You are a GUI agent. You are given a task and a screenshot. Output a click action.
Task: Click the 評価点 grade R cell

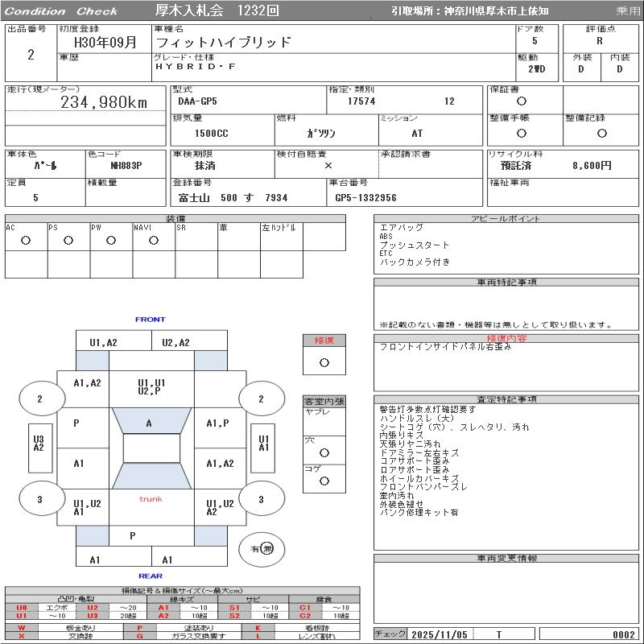599,40
